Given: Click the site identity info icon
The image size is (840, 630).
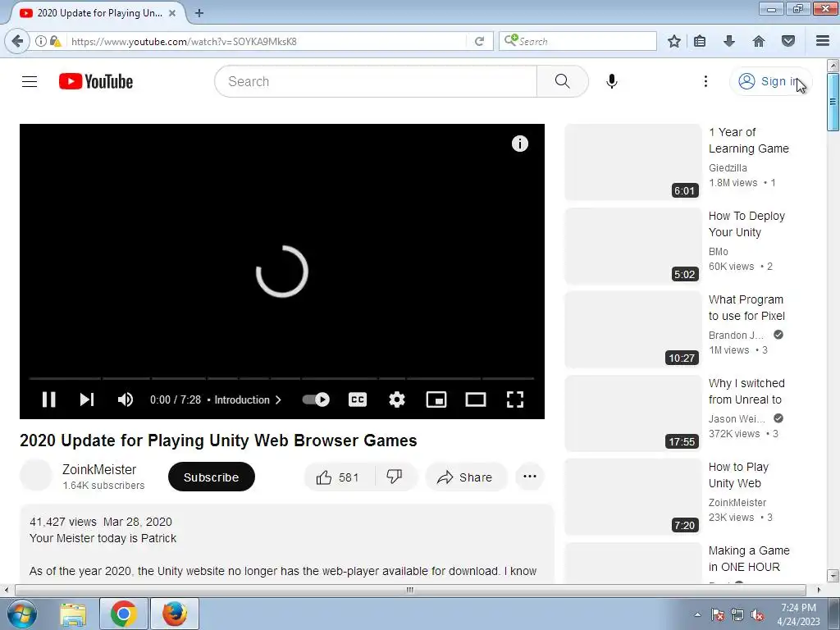Looking at the screenshot, I should pos(41,41).
